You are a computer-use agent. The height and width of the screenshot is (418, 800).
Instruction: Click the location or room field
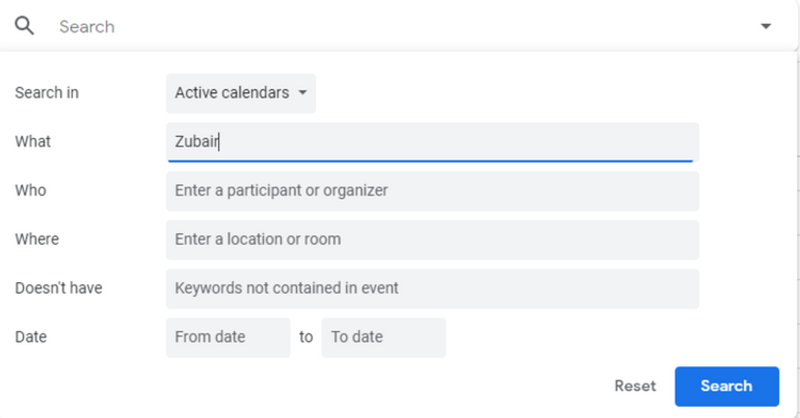[432, 240]
